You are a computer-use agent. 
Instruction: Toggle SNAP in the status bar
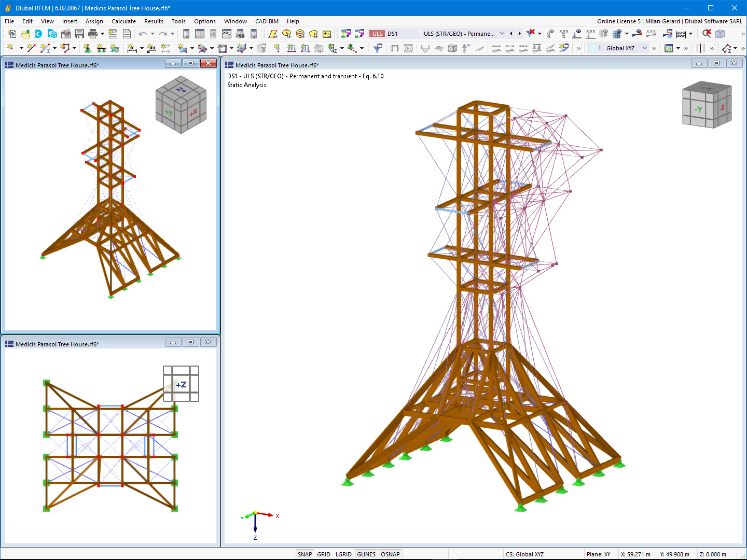[305, 554]
